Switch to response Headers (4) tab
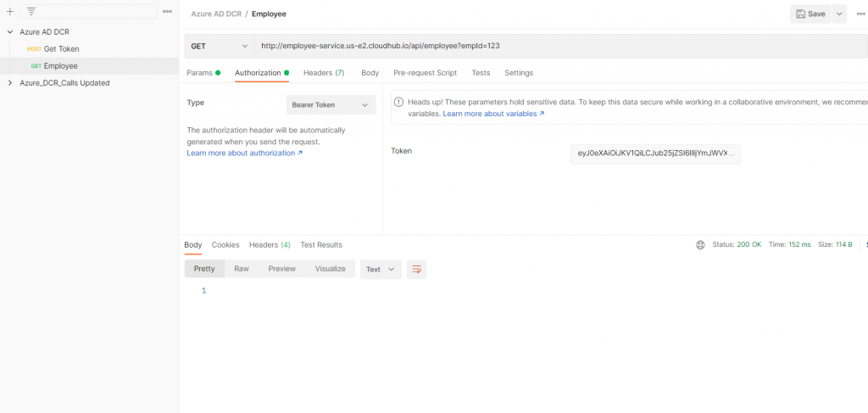Screen dimensions: 868x413 [270, 245]
